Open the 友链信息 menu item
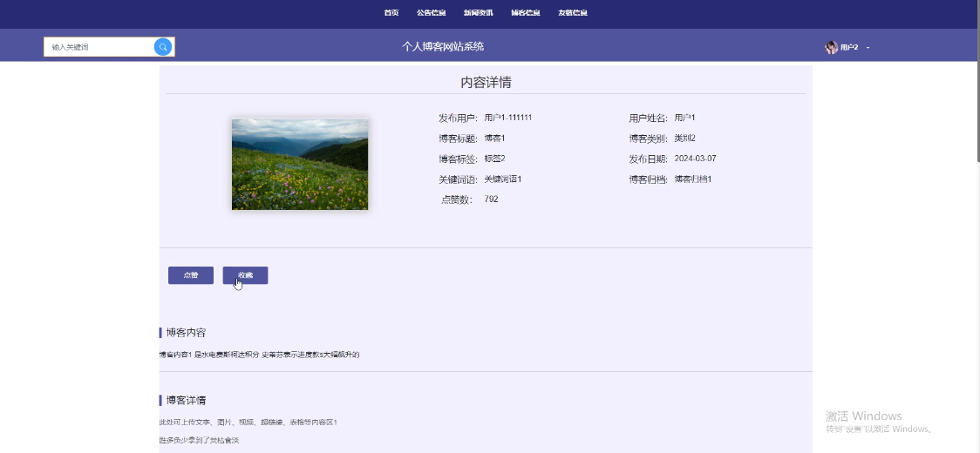Viewport: 980px width, 453px height. 573,12
